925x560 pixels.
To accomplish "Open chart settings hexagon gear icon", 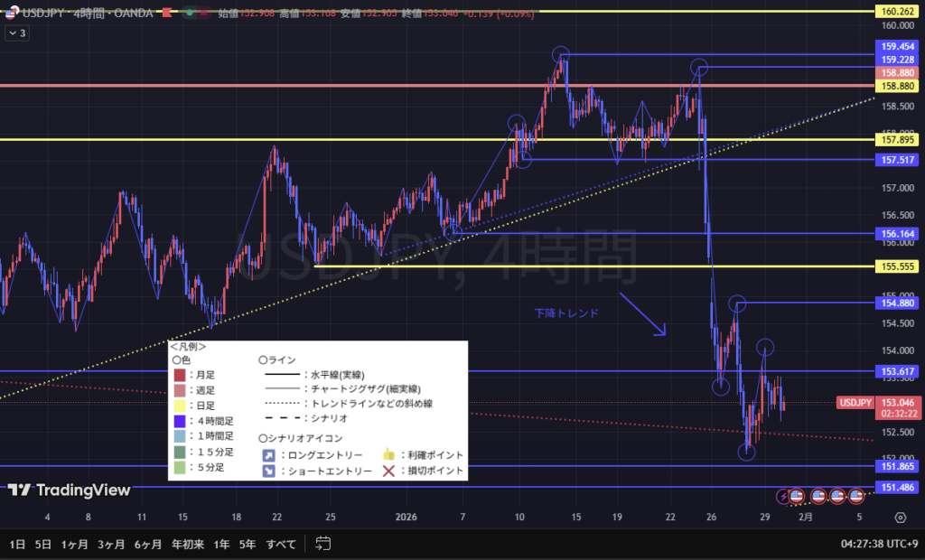I will (x=900, y=518).
